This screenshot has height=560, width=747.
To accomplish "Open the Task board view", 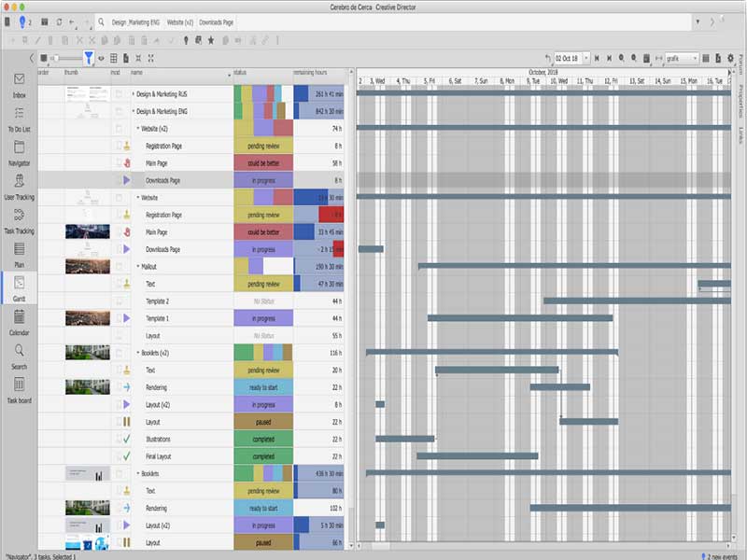I will [x=19, y=390].
